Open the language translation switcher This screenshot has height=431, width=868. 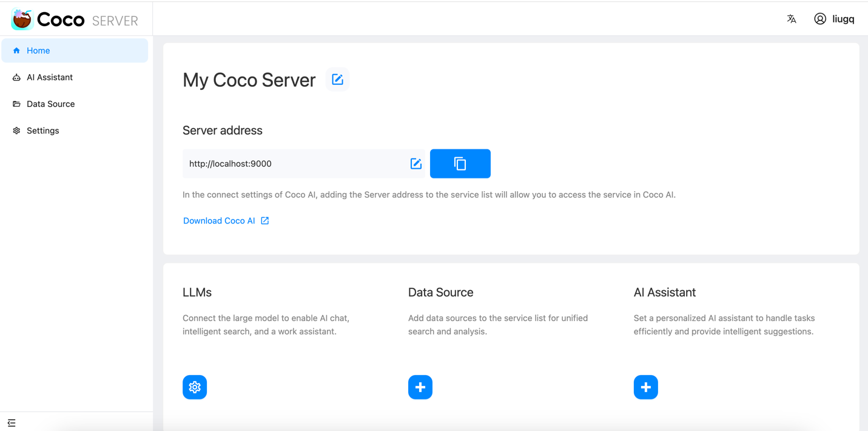pyautogui.click(x=792, y=19)
